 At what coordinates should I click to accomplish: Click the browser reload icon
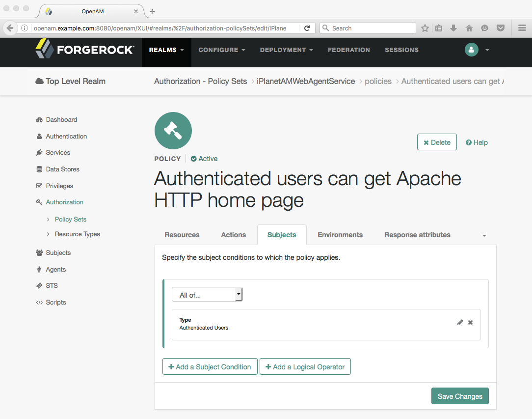(307, 28)
